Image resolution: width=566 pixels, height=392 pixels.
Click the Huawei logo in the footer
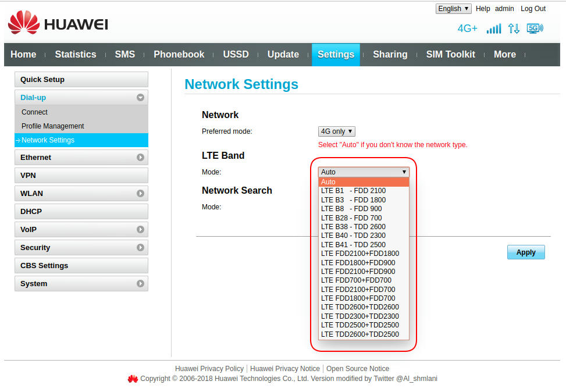(x=133, y=379)
